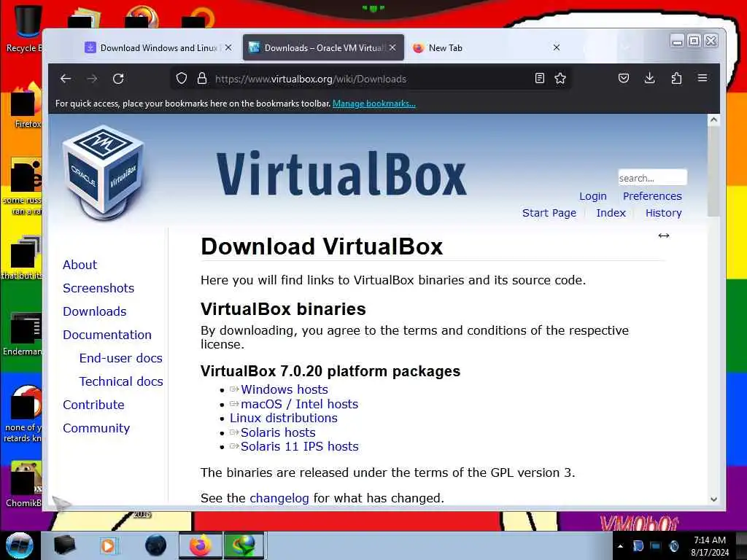Close the Downloads – Oracle VM VirtualBox tab
Image resolution: width=747 pixels, height=560 pixels.
click(x=392, y=47)
